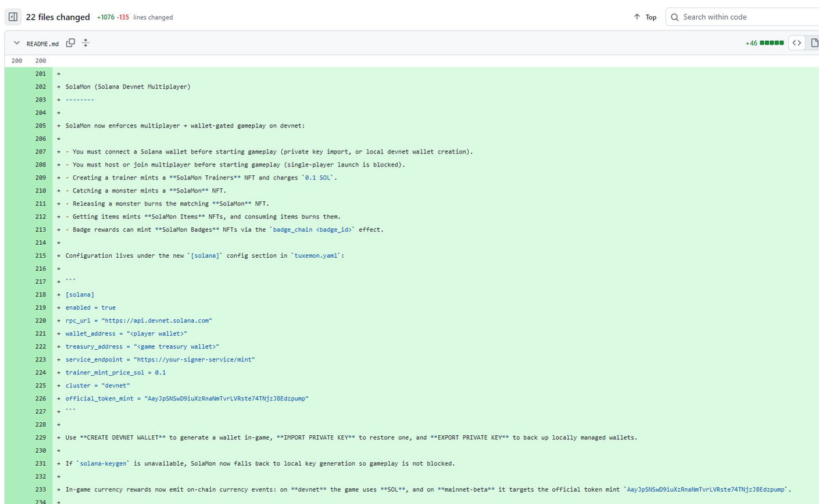Viewport: 819px width, 504px height.
Task: Click the 'trainer_mint_price_sol = 0.1' line
Action: (115, 372)
